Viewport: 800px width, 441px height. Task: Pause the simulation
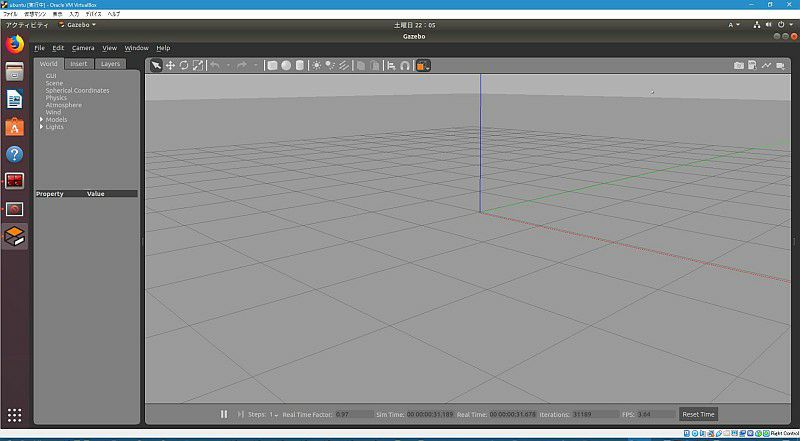(224, 414)
